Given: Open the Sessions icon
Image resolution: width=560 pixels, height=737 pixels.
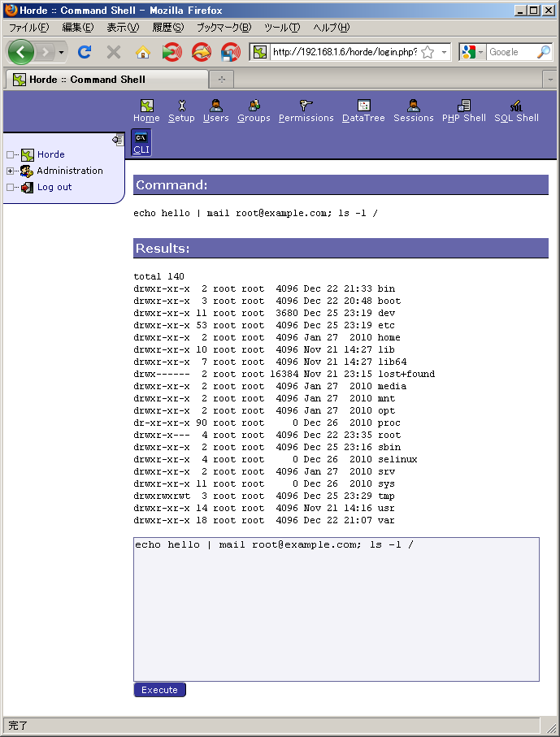Looking at the screenshot, I should pos(413,106).
